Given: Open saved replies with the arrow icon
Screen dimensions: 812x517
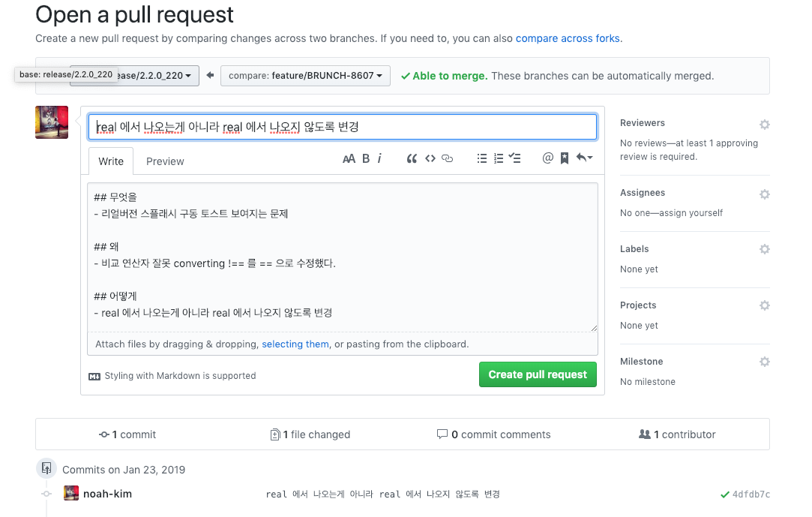Looking at the screenshot, I should point(583,158).
